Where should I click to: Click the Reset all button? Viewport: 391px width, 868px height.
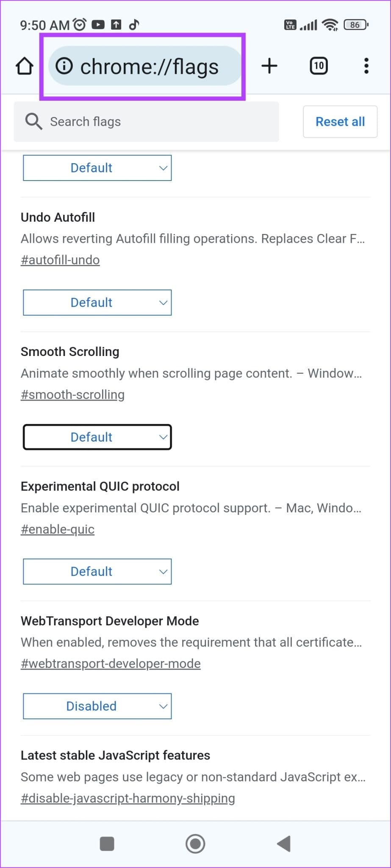pyautogui.click(x=340, y=122)
